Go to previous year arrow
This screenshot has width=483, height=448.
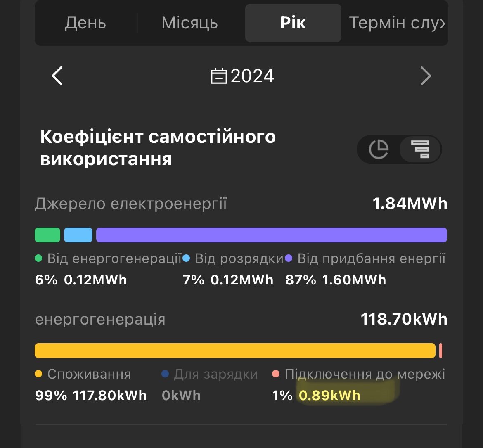tap(57, 76)
